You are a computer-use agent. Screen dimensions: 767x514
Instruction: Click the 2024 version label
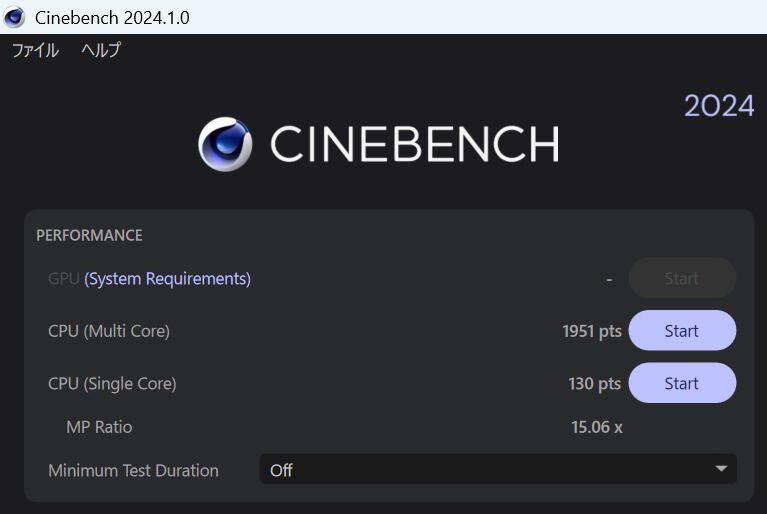(719, 106)
